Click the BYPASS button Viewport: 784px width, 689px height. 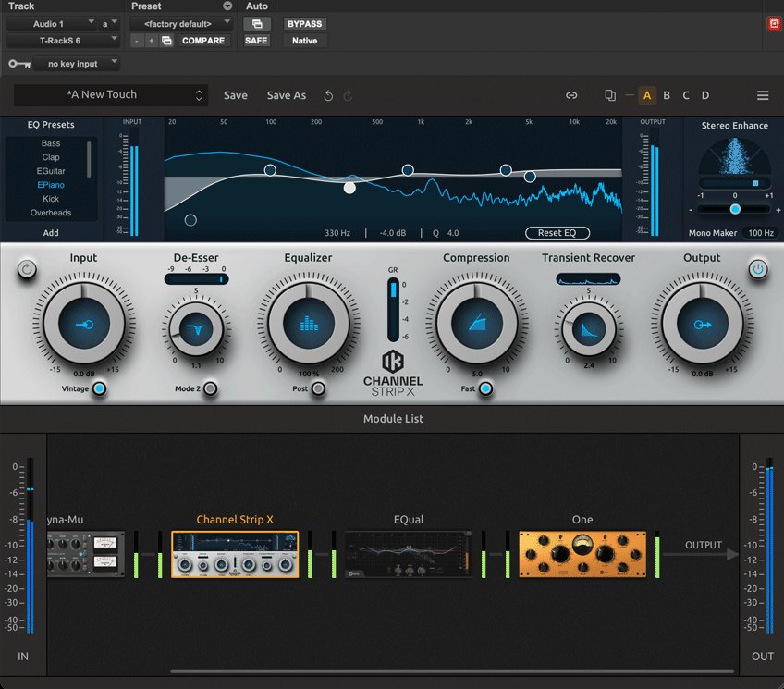tap(304, 23)
